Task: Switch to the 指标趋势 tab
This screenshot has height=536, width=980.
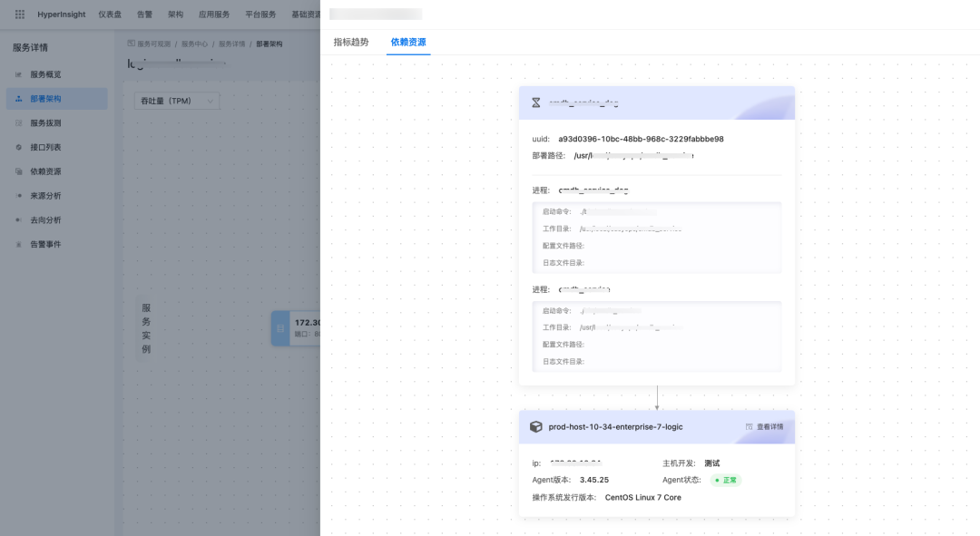Action: click(352, 43)
